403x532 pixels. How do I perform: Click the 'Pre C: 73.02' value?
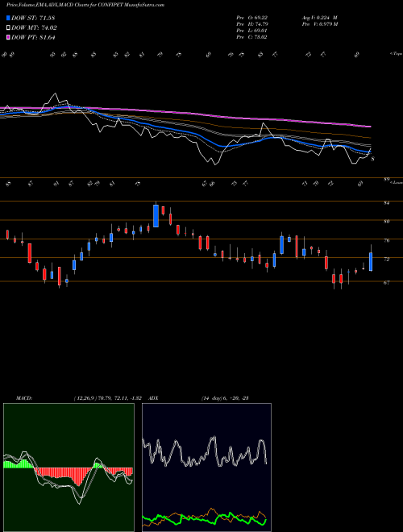(253, 37)
